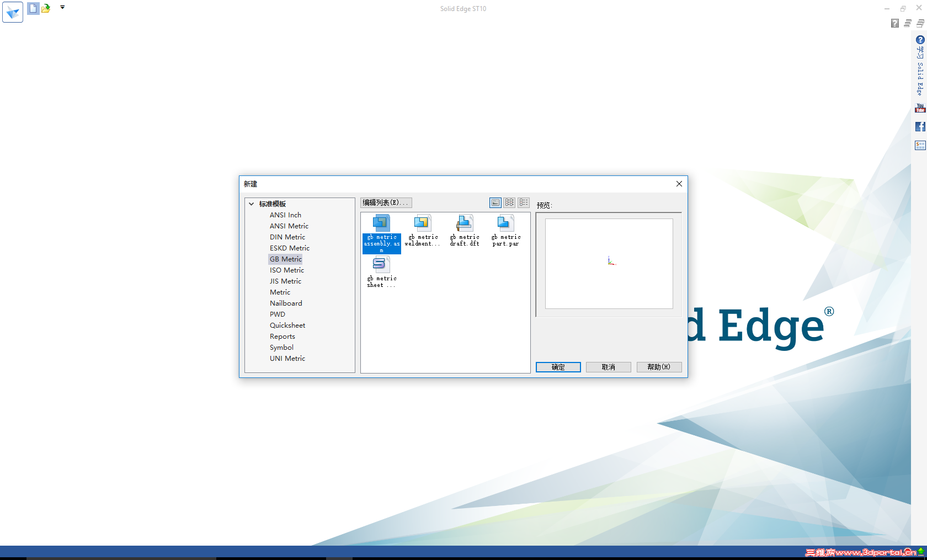
Task: Select Quicksheet template folder
Action: point(287,326)
